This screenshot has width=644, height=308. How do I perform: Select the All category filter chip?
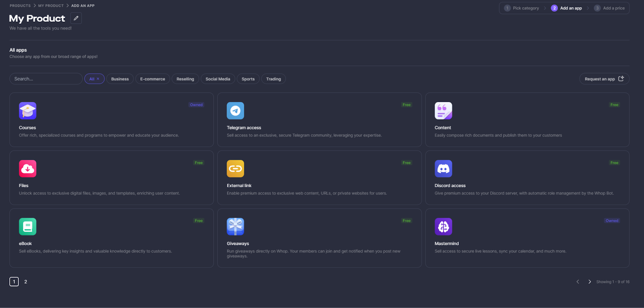[94, 79]
